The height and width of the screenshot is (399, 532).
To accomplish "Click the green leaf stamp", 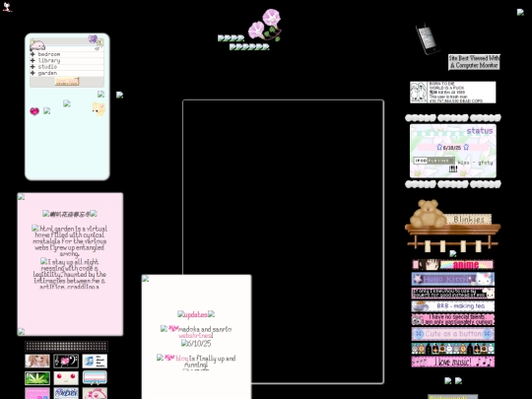I will pyautogui.click(x=37, y=378).
